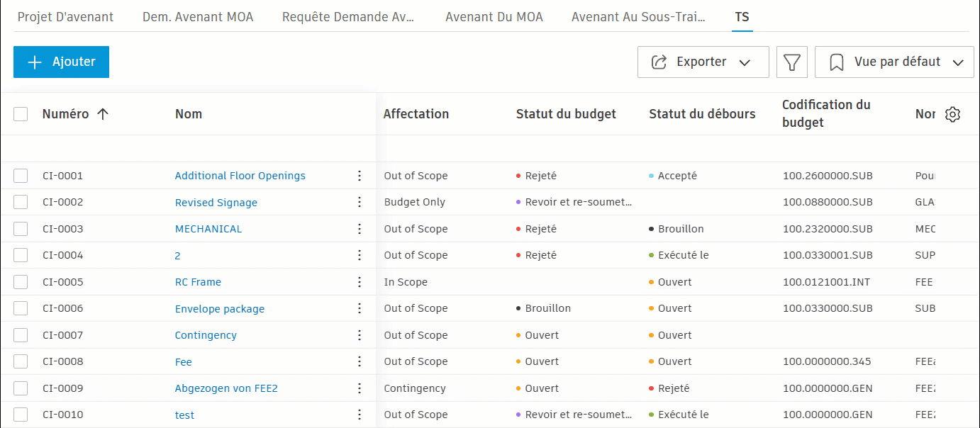Click the Ajouter button
The width and height of the screenshot is (980, 428).
[x=61, y=62]
